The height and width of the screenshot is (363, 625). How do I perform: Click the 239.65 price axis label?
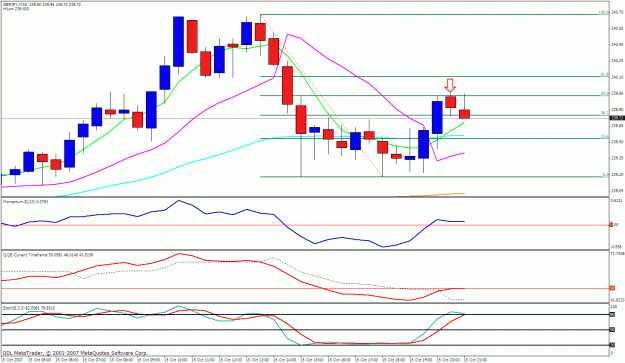click(x=617, y=126)
